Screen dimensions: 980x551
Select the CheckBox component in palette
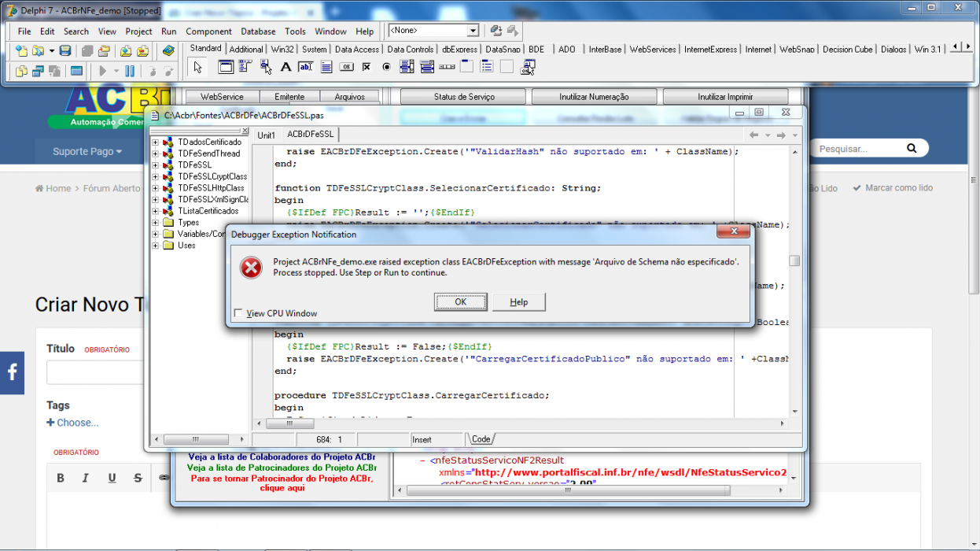(x=367, y=68)
